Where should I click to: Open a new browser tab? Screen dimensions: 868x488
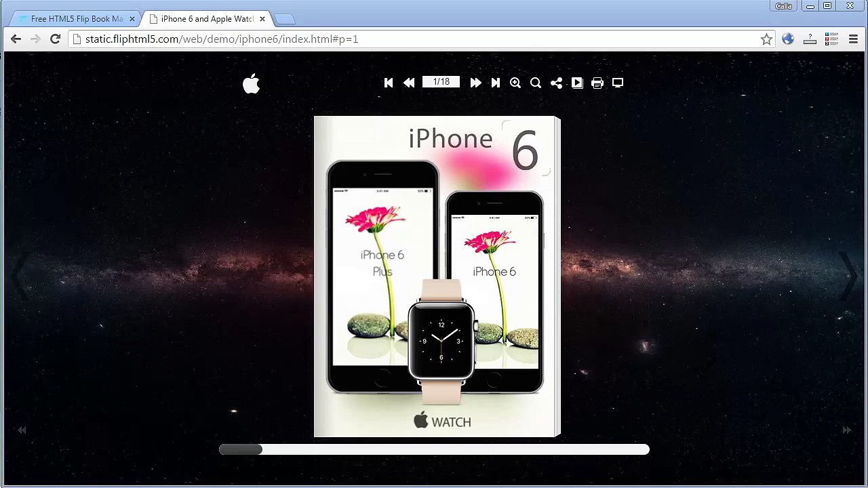point(285,19)
